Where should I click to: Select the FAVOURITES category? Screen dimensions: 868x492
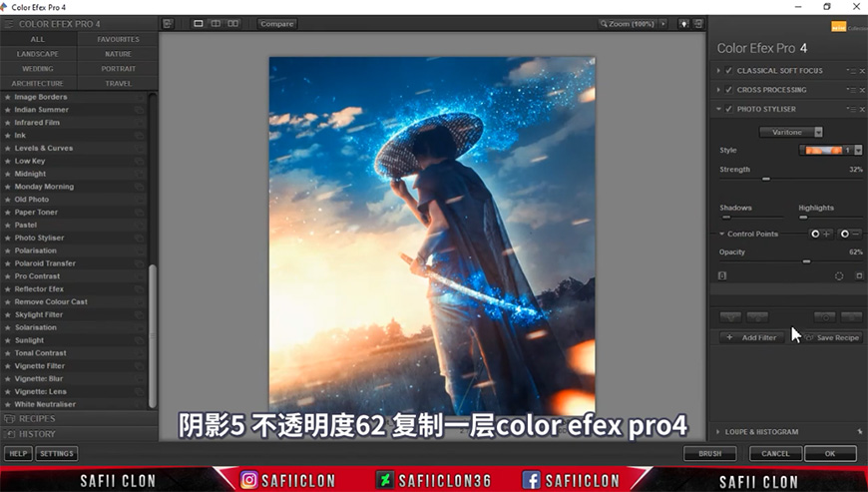(118, 39)
